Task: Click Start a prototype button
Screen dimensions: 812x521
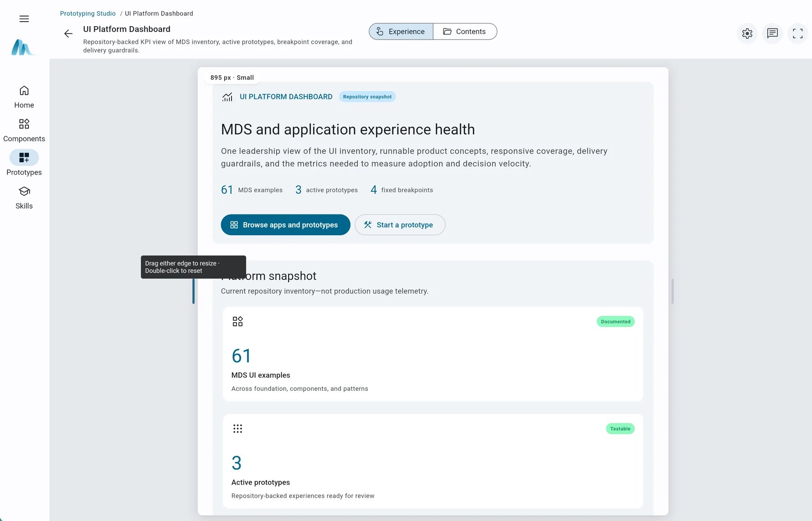Action: click(400, 225)
